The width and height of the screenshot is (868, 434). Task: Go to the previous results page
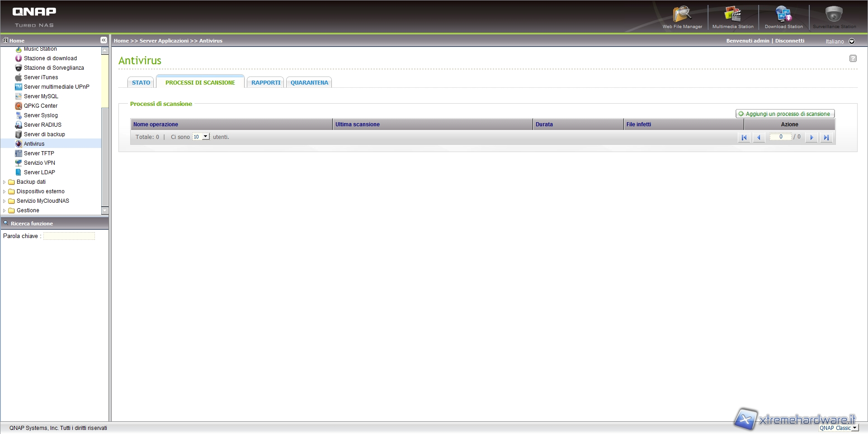[x=759, y=138]
